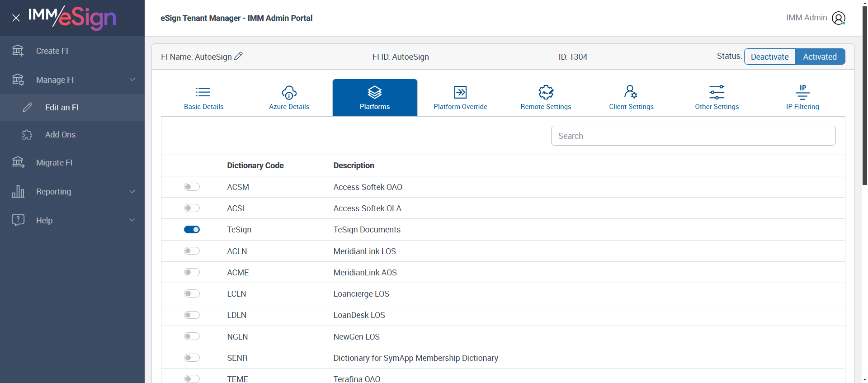
Task: Open the IMM Admin user profile icon
Action: pyautogui.click(x=838, y=18)
